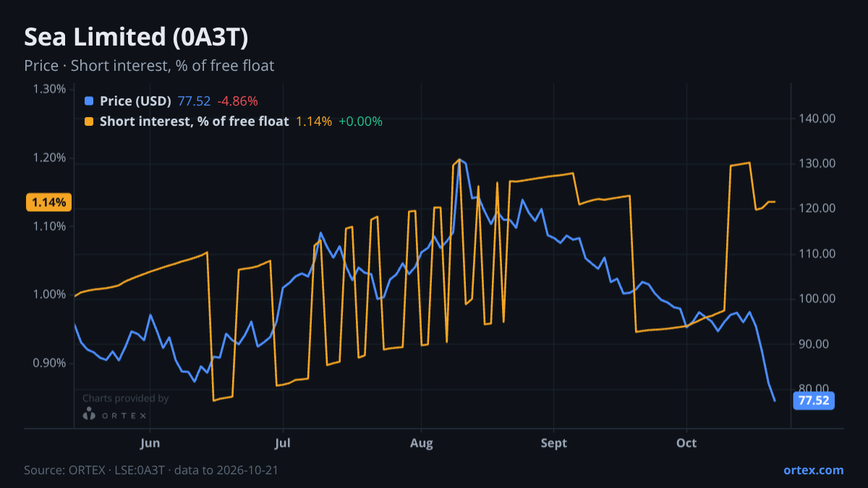
Task: Click the Source: ORTEX footer text
Action: 151,470
